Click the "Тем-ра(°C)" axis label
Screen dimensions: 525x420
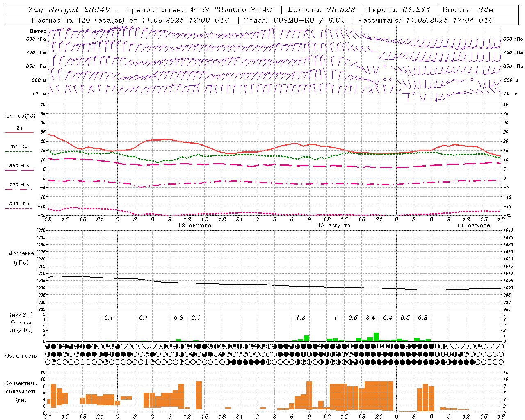[x=19, y=116]
